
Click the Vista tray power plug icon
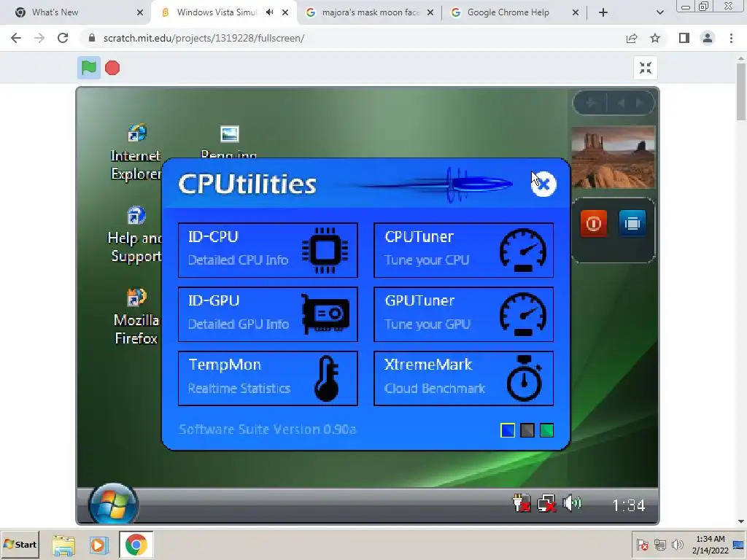[x=521, y=503]
